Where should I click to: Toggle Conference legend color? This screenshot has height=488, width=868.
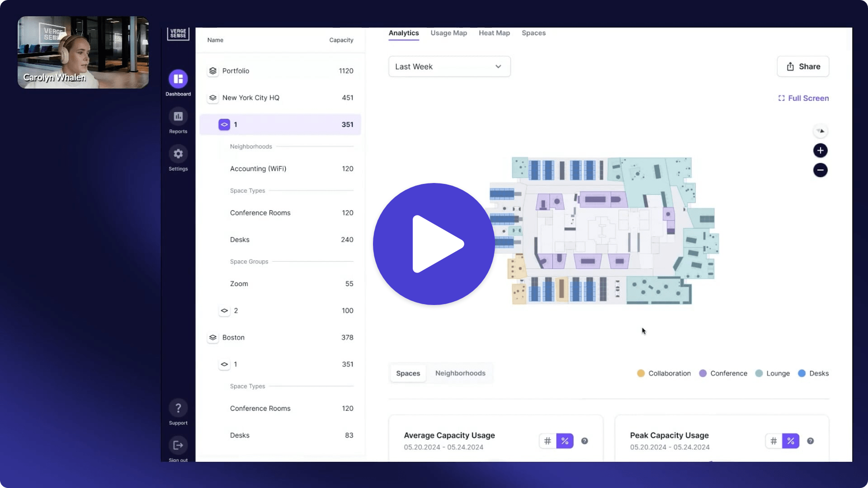point(703,373)
